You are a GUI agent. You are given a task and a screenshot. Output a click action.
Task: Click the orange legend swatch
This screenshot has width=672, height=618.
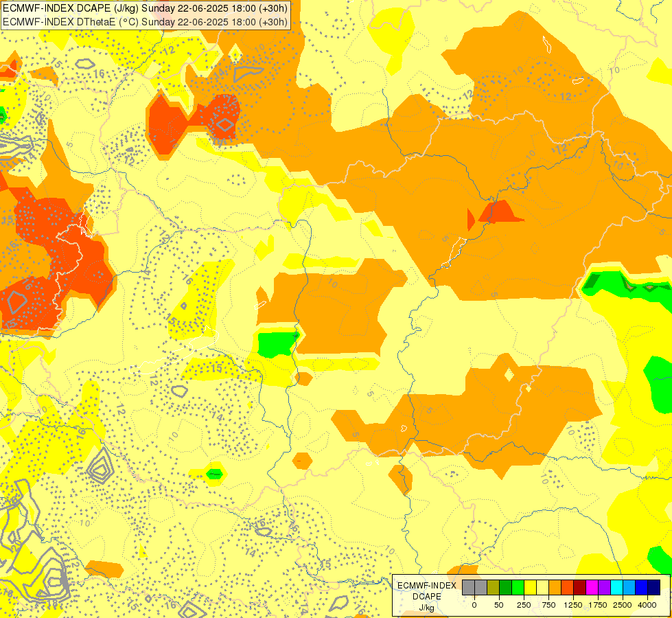[x=555, y=587]
